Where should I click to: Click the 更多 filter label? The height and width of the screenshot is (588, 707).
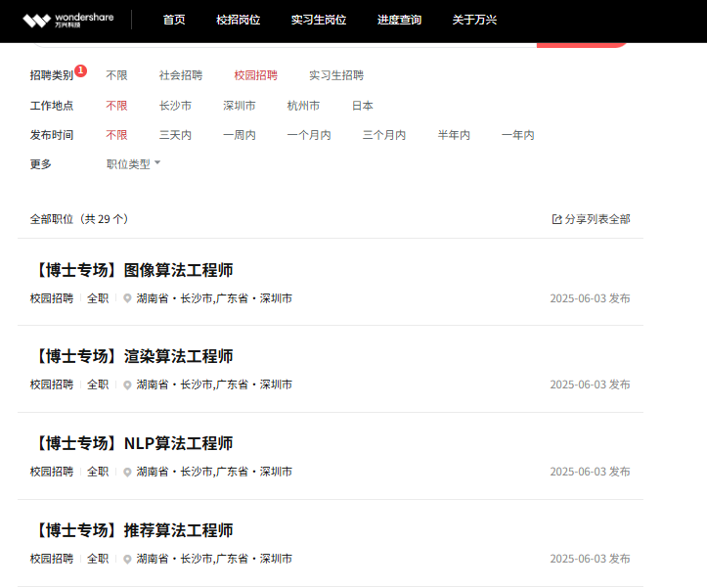click(x=40, y=164)
